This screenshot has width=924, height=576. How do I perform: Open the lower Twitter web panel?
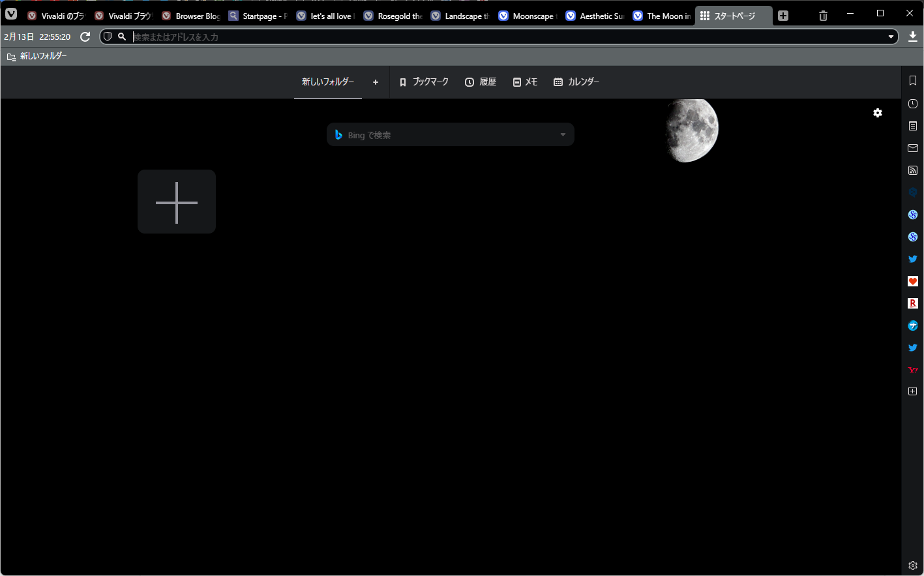coord(913,348)
